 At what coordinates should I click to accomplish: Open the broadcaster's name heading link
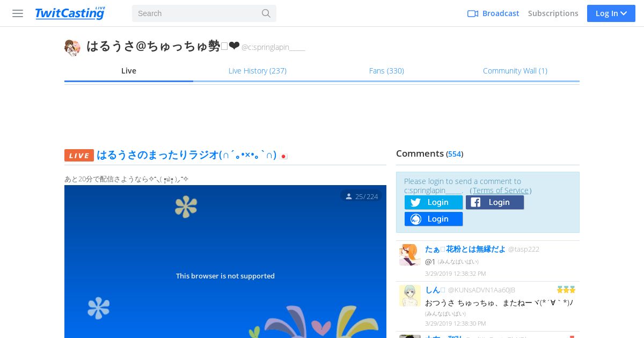coord(163,47)
